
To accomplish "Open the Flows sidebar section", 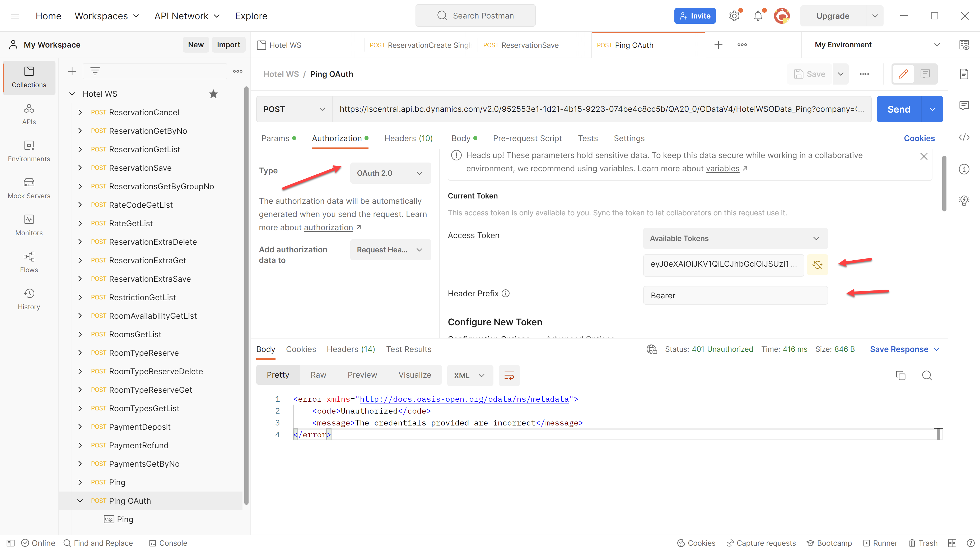I will [x=29, y=262].
